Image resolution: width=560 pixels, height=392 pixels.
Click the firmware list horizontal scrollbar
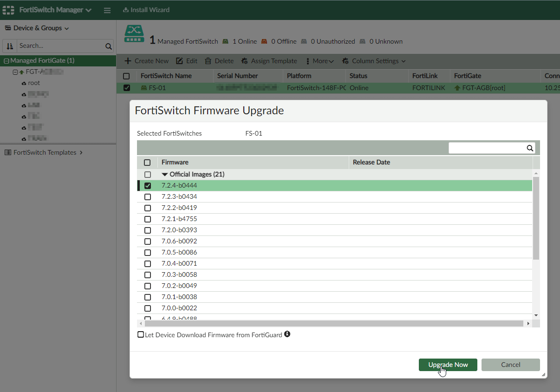(x=333, y=323)
